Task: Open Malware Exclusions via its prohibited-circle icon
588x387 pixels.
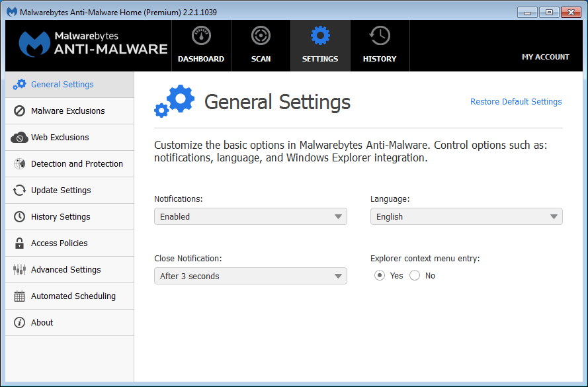Action: click(x=19, y=111)
